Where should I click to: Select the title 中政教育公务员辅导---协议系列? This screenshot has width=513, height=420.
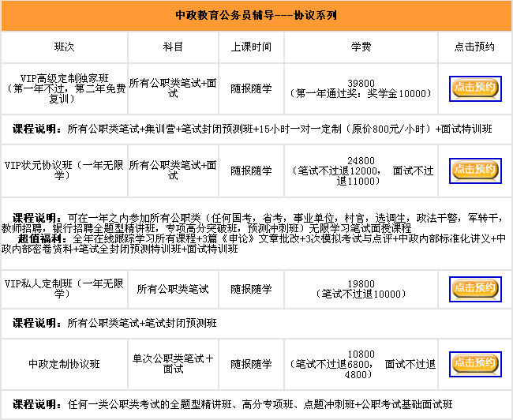point(256,15)
